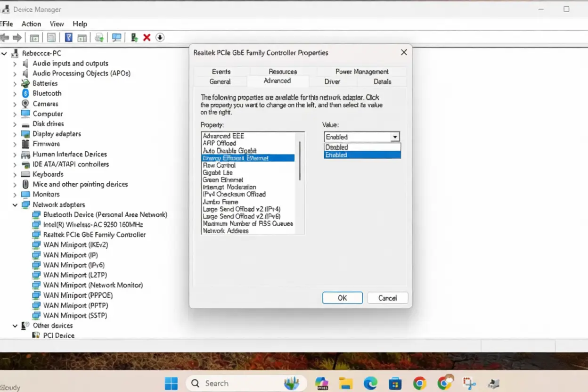
Task: Click the Network adapters category icon
Action: [25, 204]
